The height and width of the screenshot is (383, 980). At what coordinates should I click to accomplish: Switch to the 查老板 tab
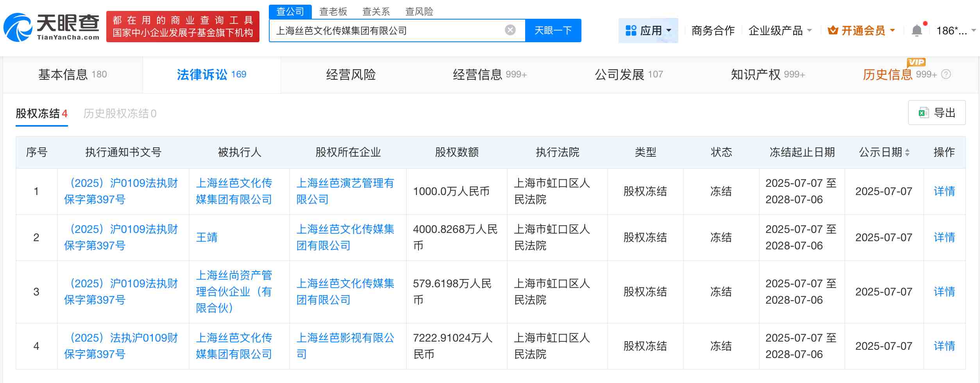coord(333,12)
